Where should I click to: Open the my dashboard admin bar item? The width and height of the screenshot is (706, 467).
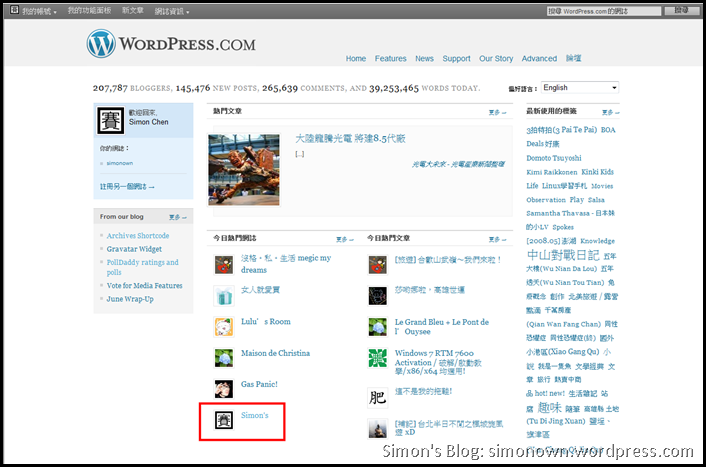coord(89,10)
